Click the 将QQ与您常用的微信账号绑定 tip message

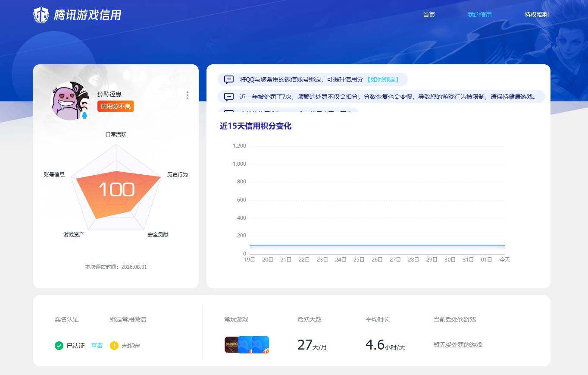point(301,80)
